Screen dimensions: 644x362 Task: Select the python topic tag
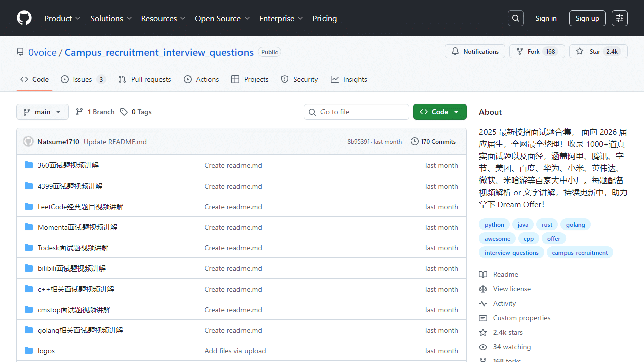point(494,225)
